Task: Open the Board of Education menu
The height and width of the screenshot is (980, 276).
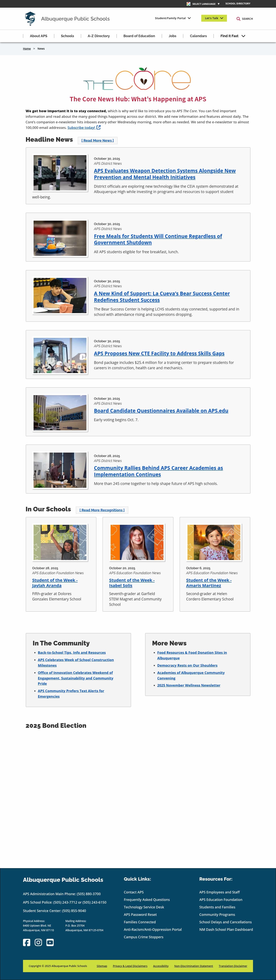Action: [x=139, y=36]
